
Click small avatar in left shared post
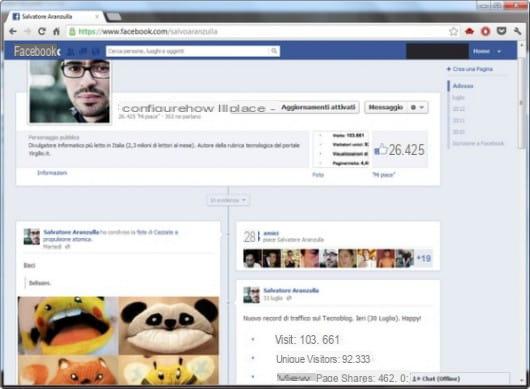click(x=32, y=236)
